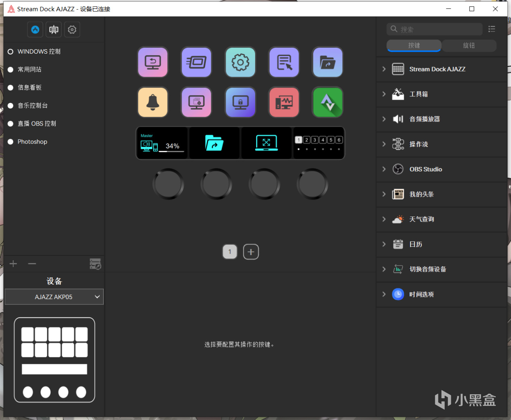Image resolution: width=511 pixels, height=420 pixels.
Task: Select the Master volume 34% touch-strip item
Action: [x=162, y=143]
